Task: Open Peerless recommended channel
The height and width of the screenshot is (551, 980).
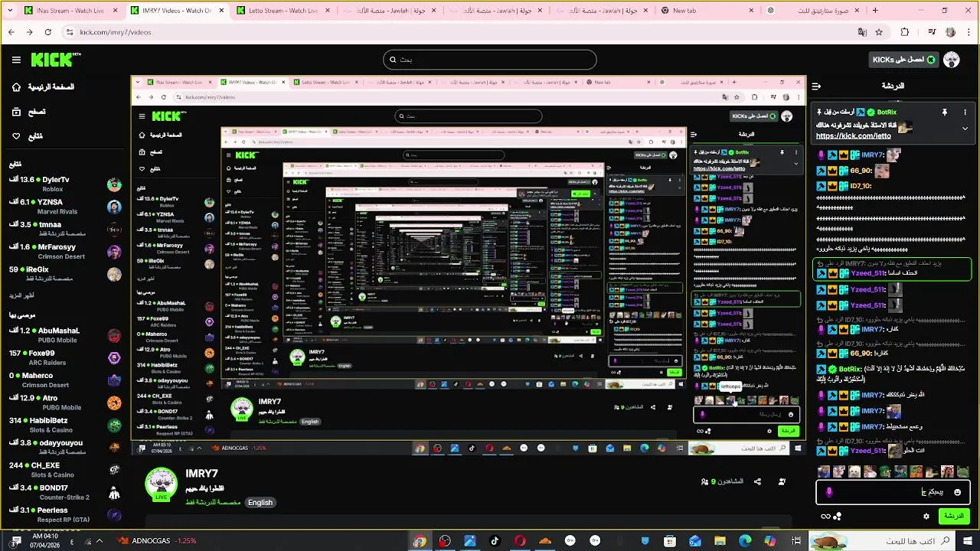Action: [65, 514]
